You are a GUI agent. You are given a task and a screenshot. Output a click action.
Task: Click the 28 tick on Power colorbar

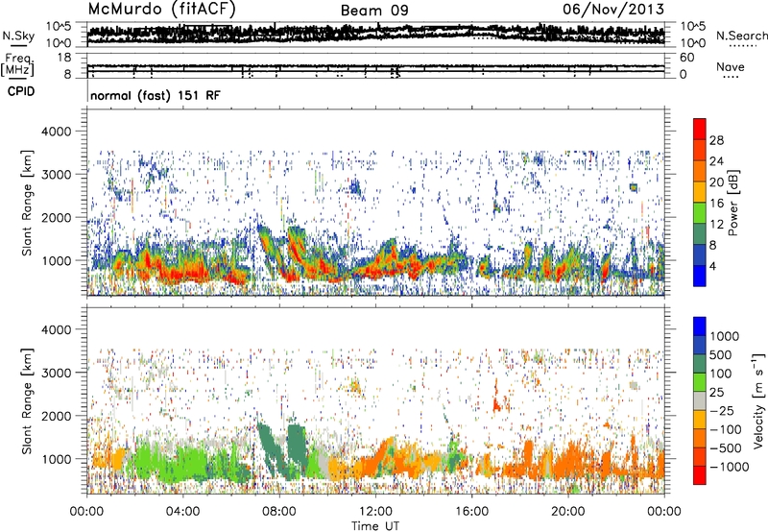(x=716, y=140)
